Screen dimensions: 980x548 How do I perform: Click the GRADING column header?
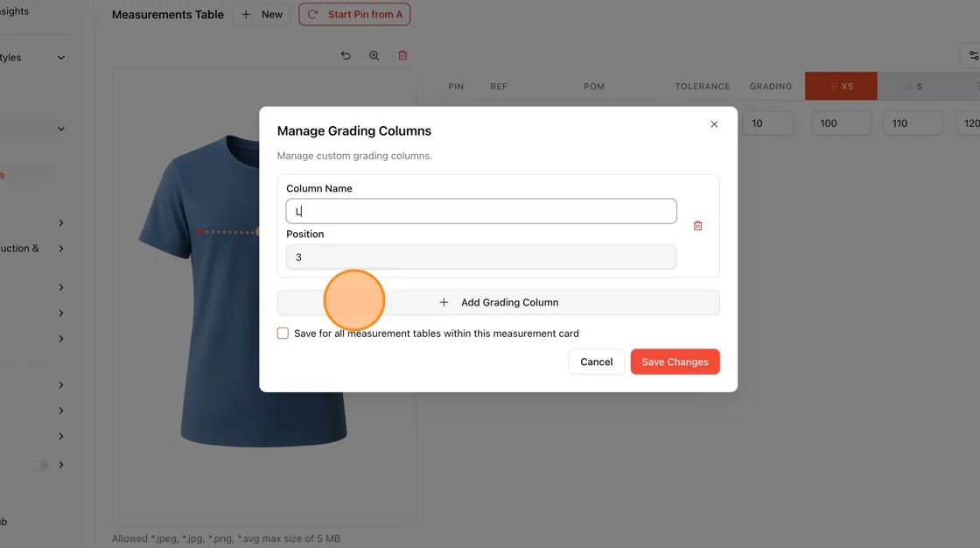coord(771,87)
